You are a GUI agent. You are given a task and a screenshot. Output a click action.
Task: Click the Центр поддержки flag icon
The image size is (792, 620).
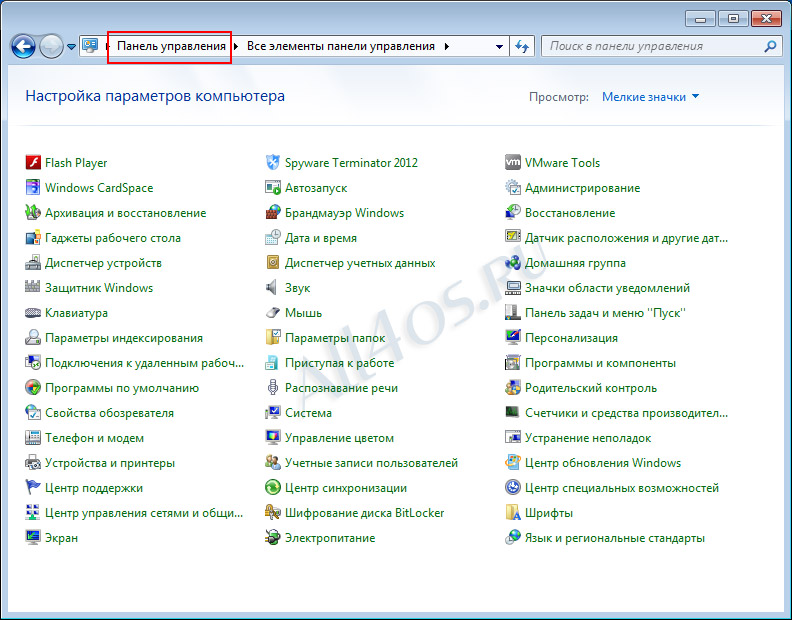(33, 488)
